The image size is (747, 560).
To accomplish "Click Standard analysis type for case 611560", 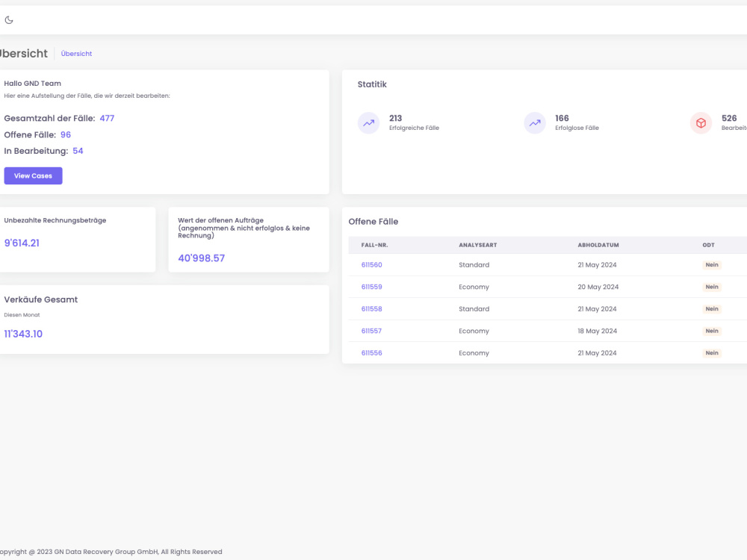I will (474, 265).
